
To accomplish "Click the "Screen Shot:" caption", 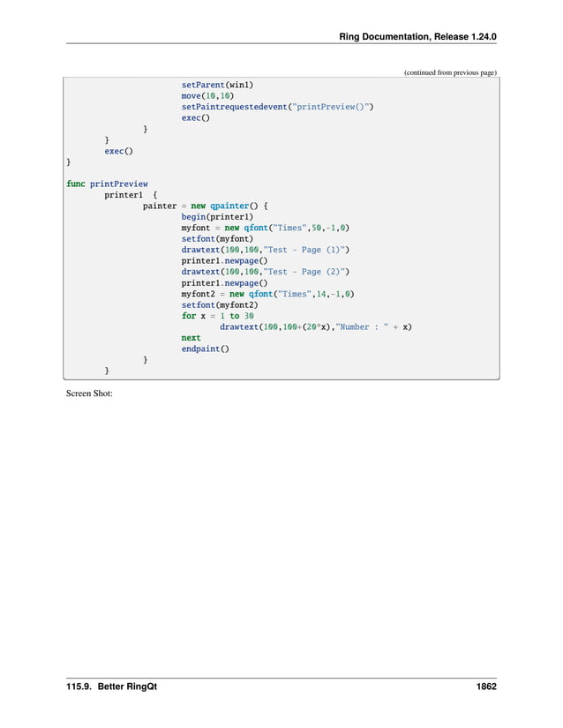I will pos(89,394).
